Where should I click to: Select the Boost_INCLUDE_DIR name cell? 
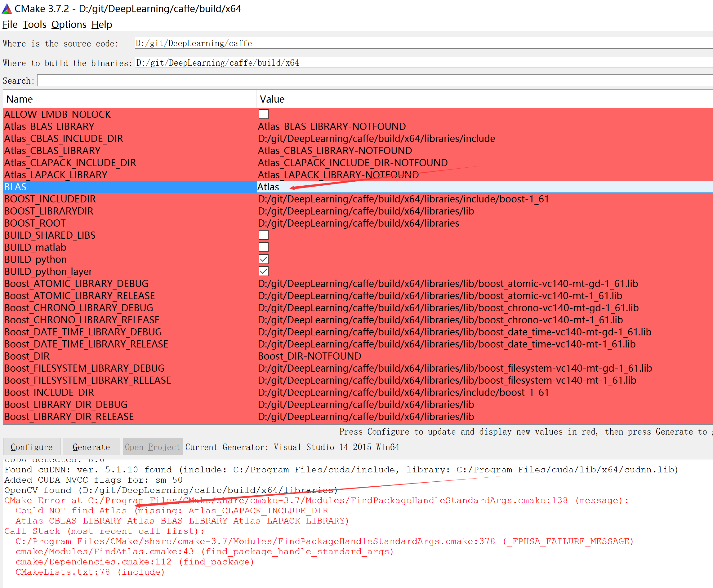point(129,392)
